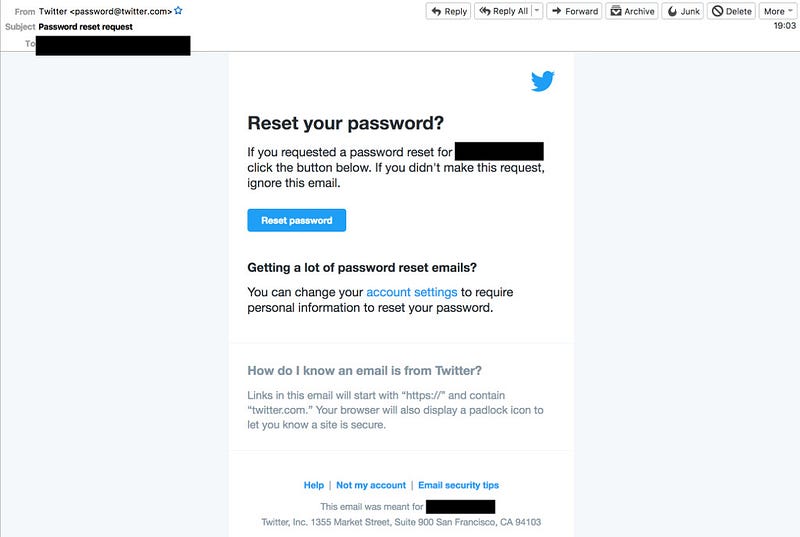Viewport: 800px width, 537px height.
Task: Click the sender address password@twitter.com
Action: click(x=120, y=11)
